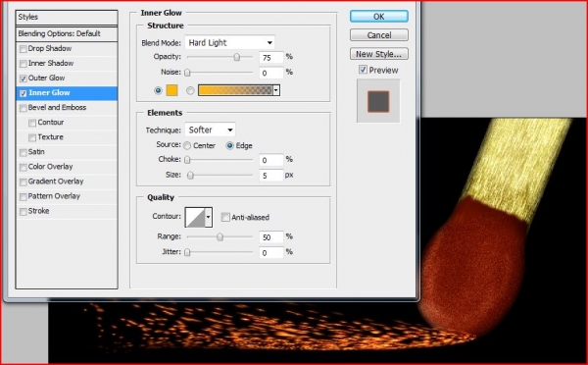Tick the Bevel and Emboss checkbox
This screenshot has height=365, width=588.
24,108
